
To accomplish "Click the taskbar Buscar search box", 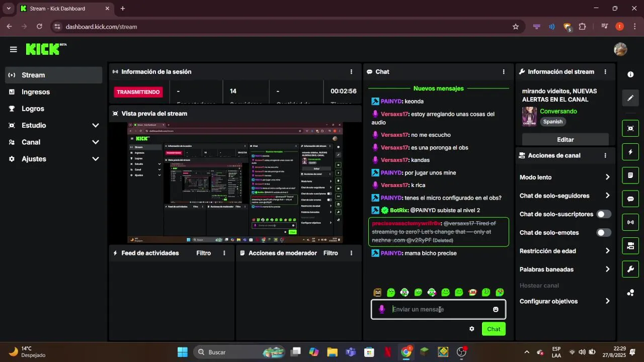I will click(239, 352).
